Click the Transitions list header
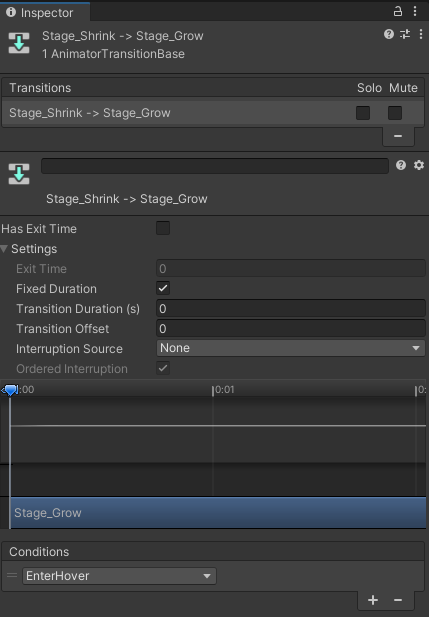The height and width of the screenshot is (617, 429). point(213,88)
